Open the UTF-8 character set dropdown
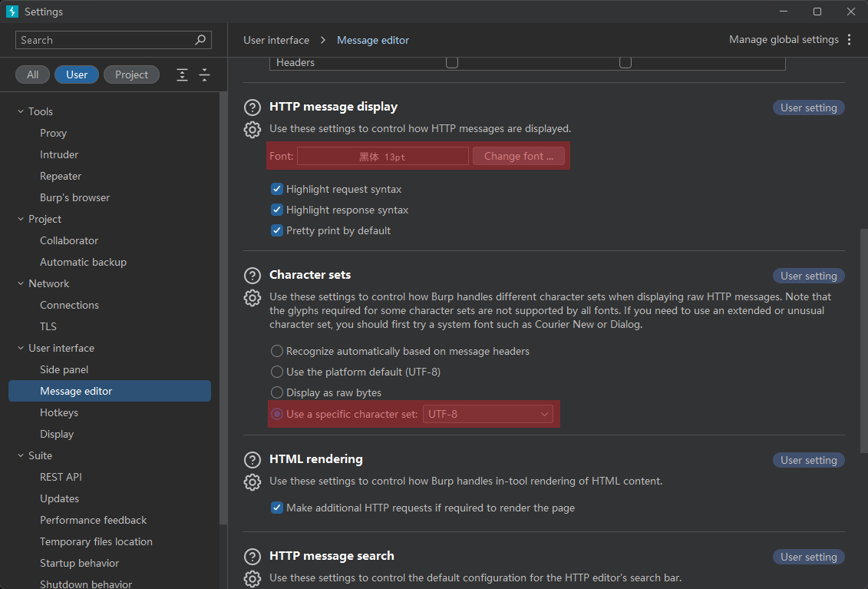868x589 pixels. 487,414
